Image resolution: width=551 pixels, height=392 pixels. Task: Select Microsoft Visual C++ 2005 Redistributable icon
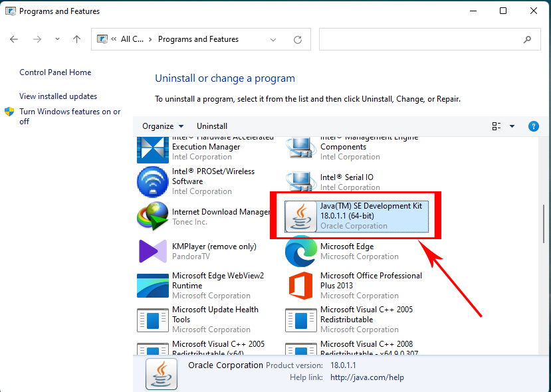300,320
